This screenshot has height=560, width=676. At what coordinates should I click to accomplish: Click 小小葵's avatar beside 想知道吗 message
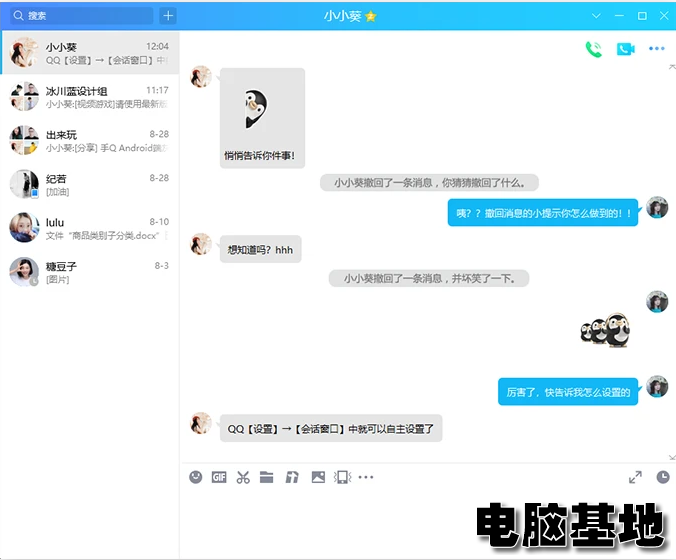point(201,244)
